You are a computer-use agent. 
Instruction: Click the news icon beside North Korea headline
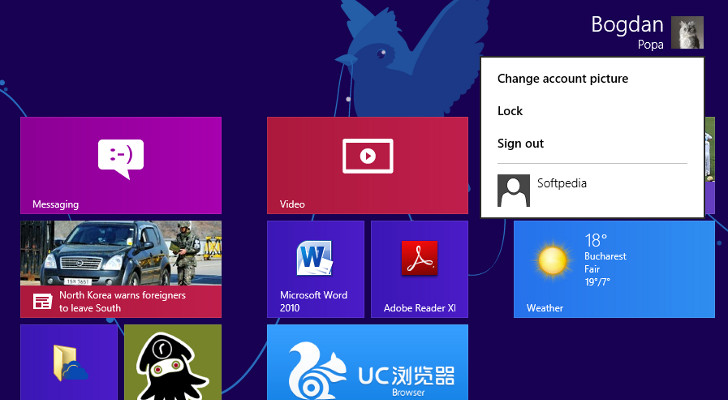click(x=41, y=301)
